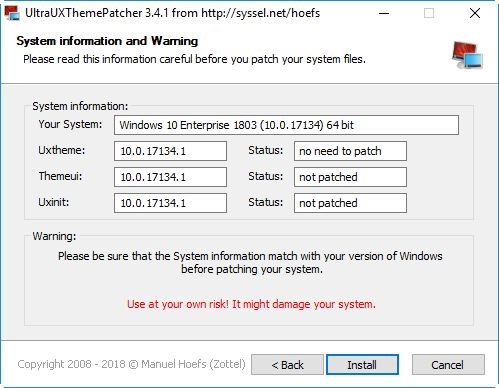Click the copyright Manuel Hoefs text
499x388 pixels.
[x=131, y=364]
